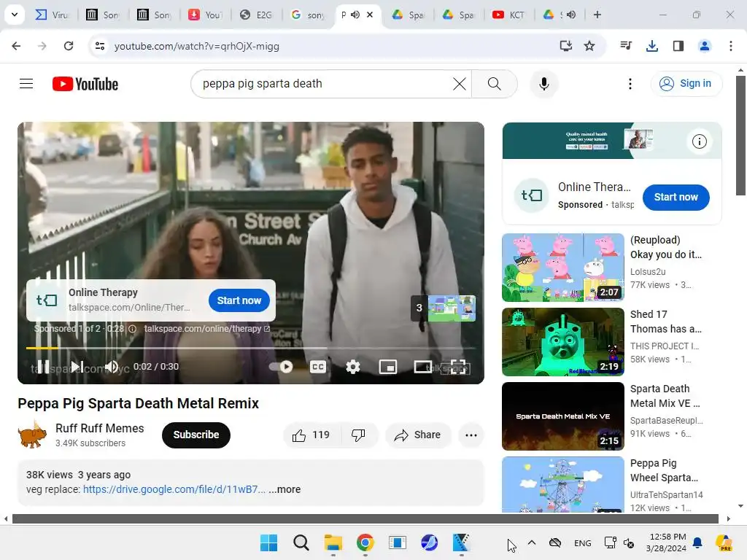Click the magnifier search button
Image resolution: width=747 pixels, height=560 pixels.
(x=494, y=84)
